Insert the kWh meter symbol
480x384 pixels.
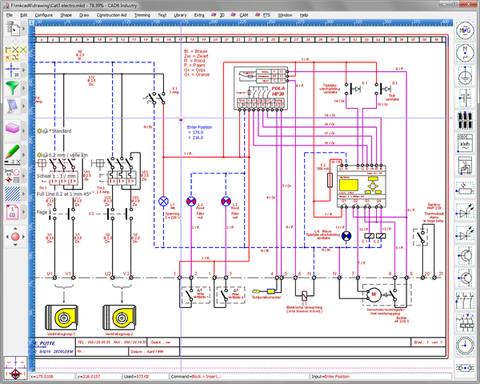(x=465, y=143)
